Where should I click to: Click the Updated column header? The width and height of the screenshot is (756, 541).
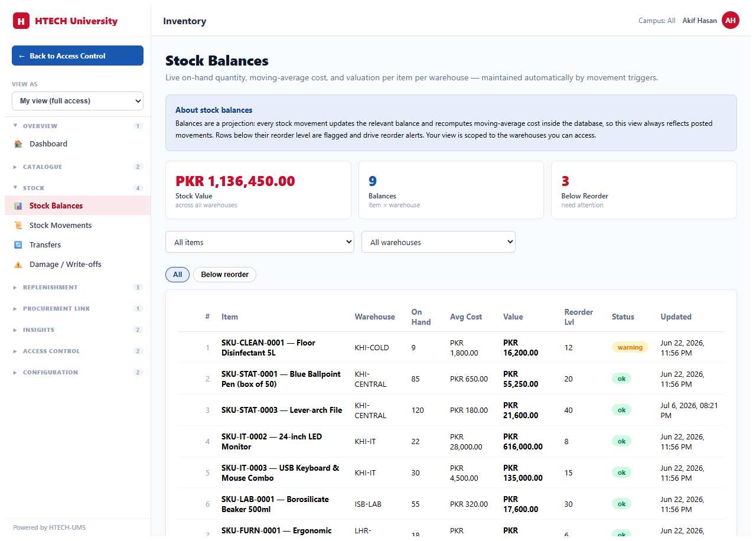pyautogui.click(x=676, y=317)
